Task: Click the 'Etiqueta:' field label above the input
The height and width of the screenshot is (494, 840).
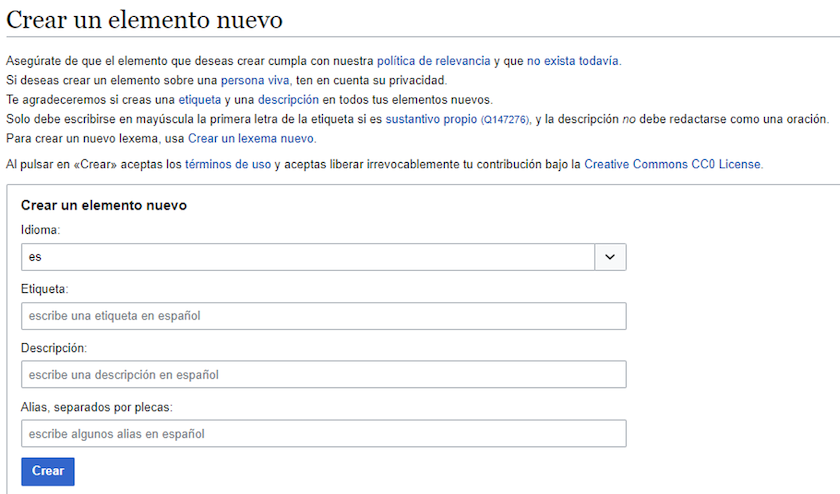Action: click(44, 289)
